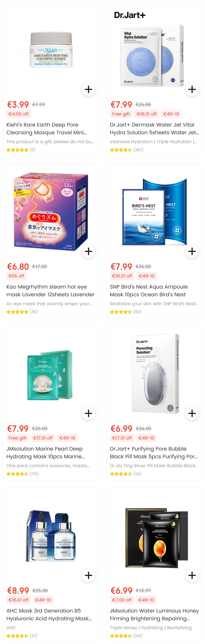The height and width of the screenshot is (644, 205).
Task: View the 175 reviews for JMsolution Marine Pearl
Action: coord(23,474)
